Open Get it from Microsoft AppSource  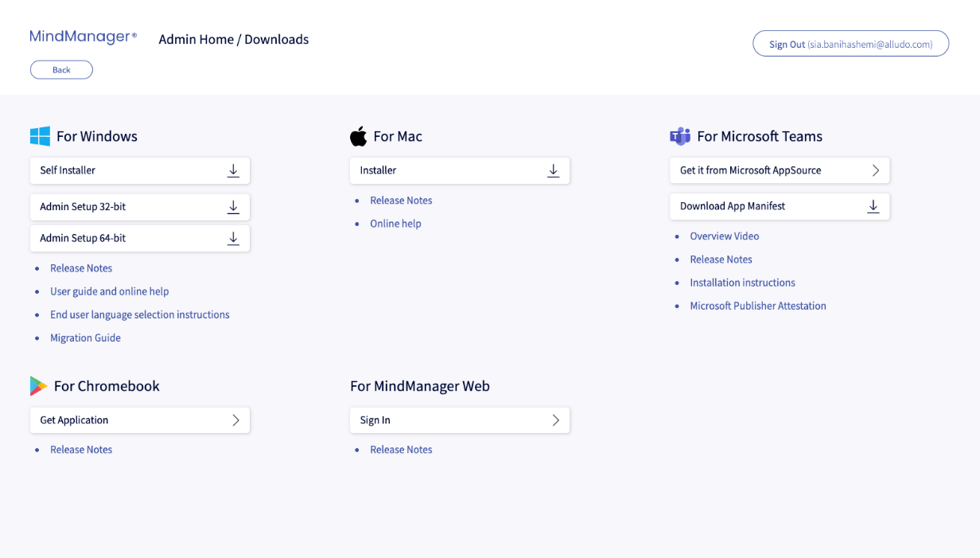point(780,170)
